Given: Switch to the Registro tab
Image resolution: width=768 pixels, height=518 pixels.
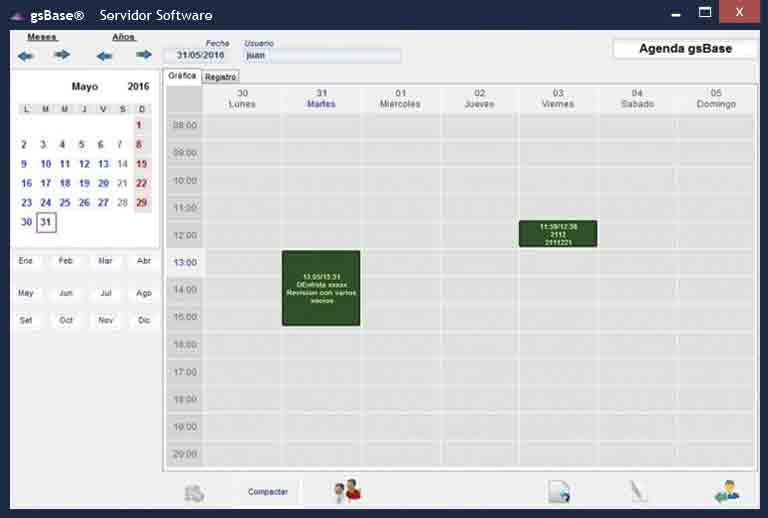Looking at the screenshot, I should (x=220, y=77).
